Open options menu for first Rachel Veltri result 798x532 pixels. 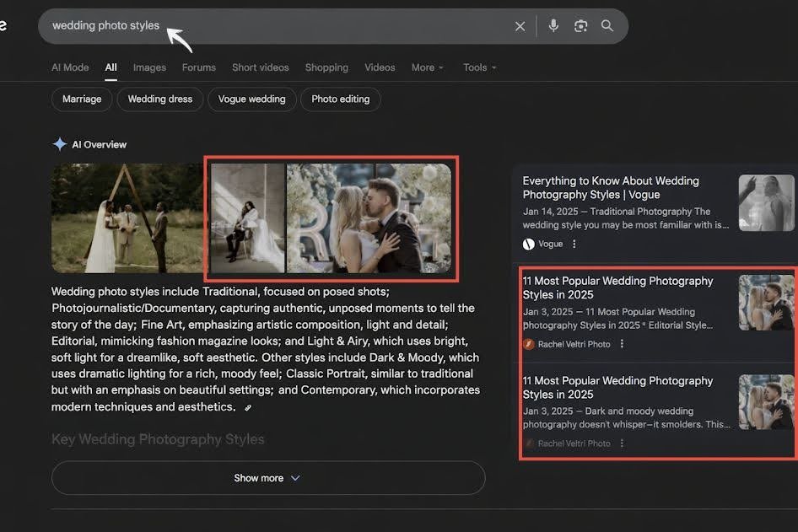point(622,344)
